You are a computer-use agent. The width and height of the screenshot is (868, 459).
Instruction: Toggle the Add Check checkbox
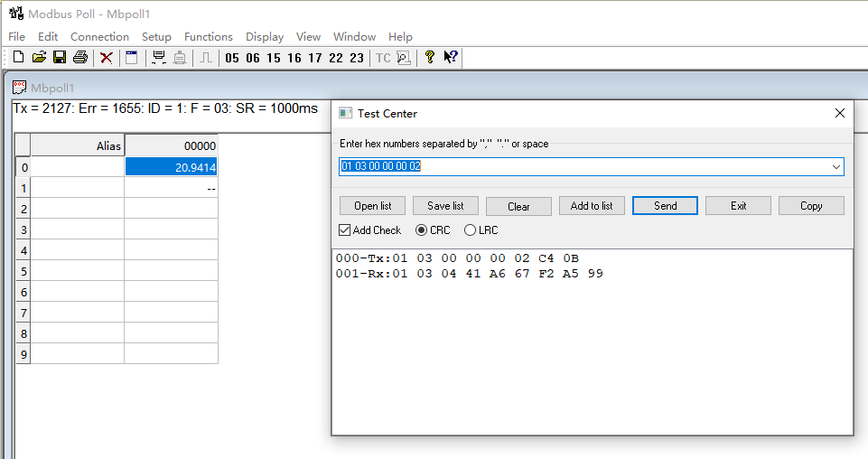(x=345, y=230)
